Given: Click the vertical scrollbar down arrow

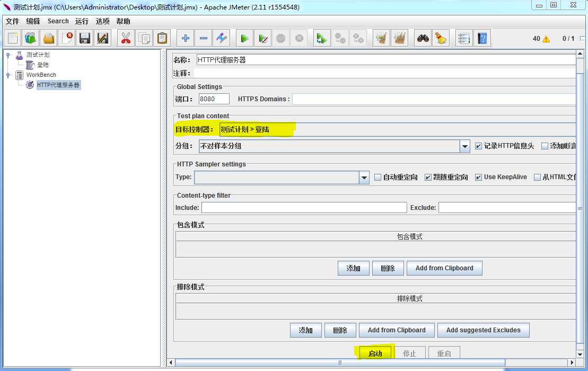Looking at the screenshot, I should [x=580, y=354].
